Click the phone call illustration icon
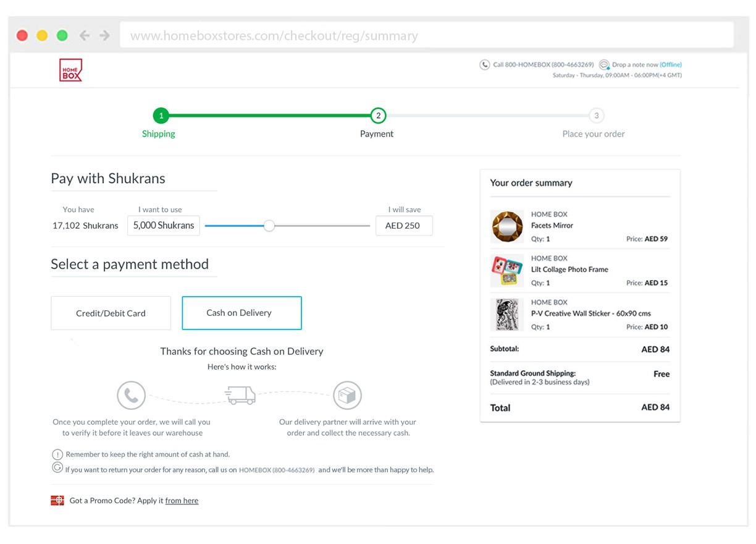The image size is (756, 544). pos(131,395)
